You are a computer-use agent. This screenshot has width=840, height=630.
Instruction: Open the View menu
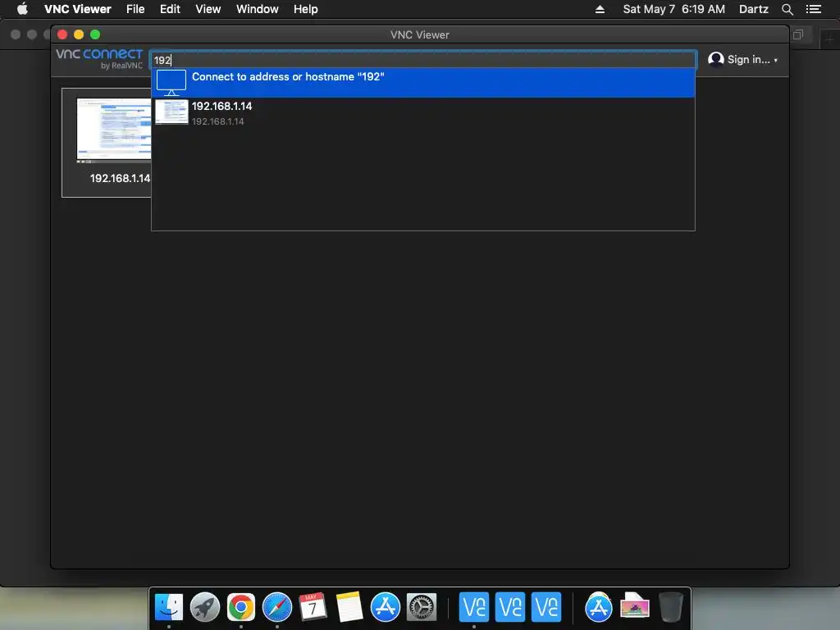click(x=208, y=9)
